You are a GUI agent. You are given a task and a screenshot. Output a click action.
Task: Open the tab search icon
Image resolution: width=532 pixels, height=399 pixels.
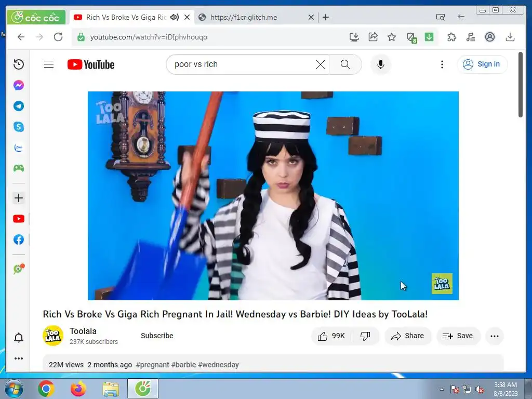click(441, 17)
